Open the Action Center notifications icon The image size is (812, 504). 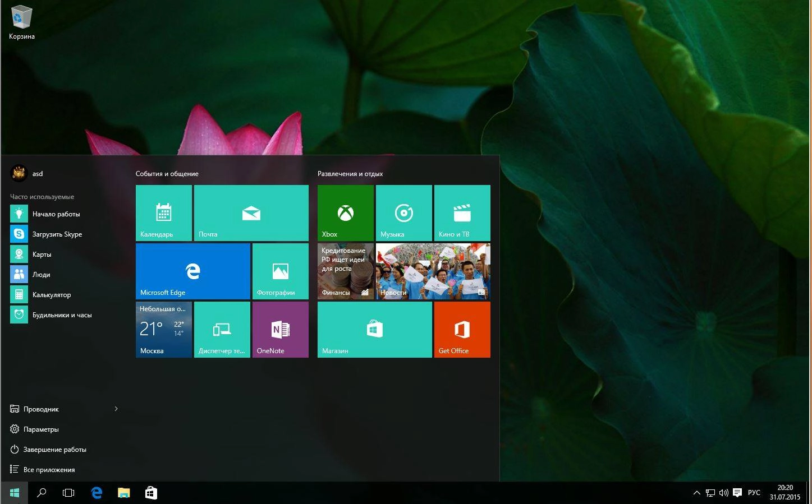coord(737,493)
